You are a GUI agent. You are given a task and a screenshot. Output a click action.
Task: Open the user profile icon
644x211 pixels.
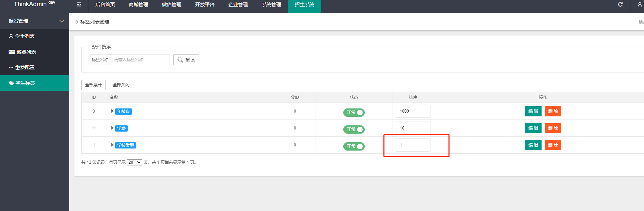point(640,4)
